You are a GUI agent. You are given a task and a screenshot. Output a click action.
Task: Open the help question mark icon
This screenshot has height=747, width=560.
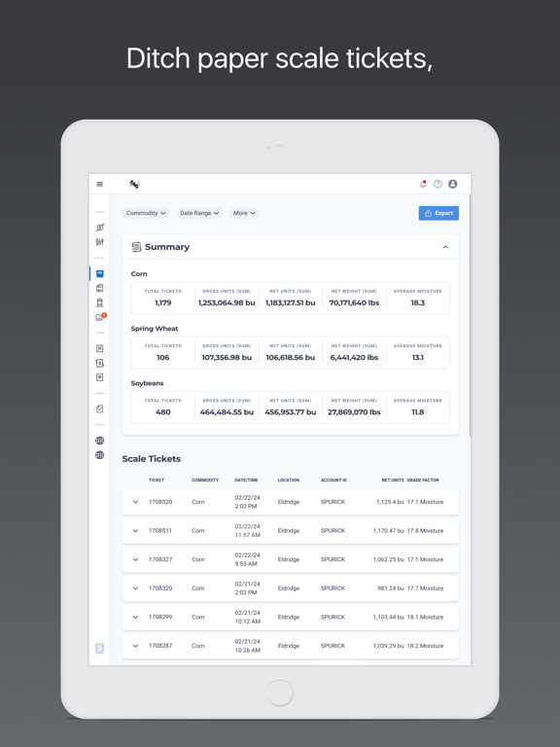click(x=437, y=184)
